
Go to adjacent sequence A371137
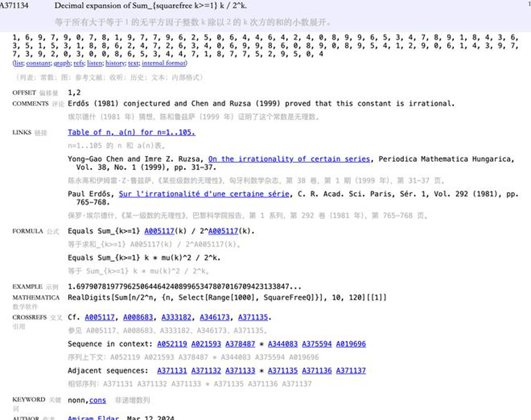(x=351, y=371)
